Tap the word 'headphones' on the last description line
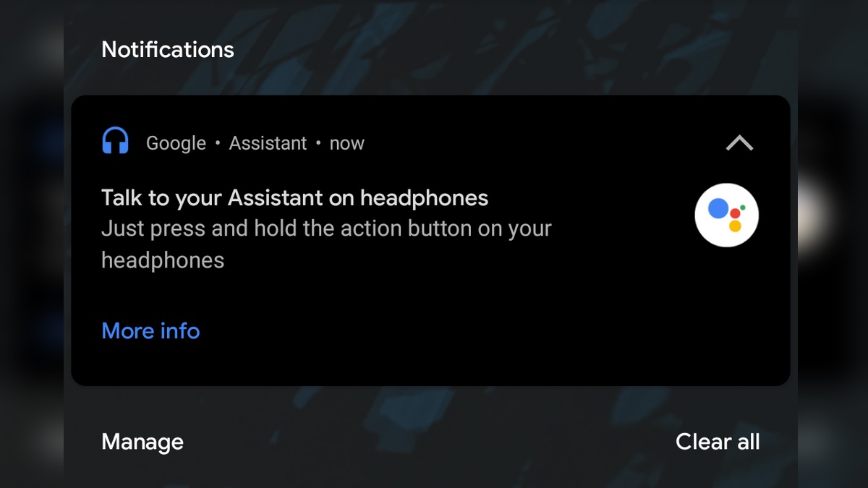Screen dimensions: 868x488 (x=163, y=260)
